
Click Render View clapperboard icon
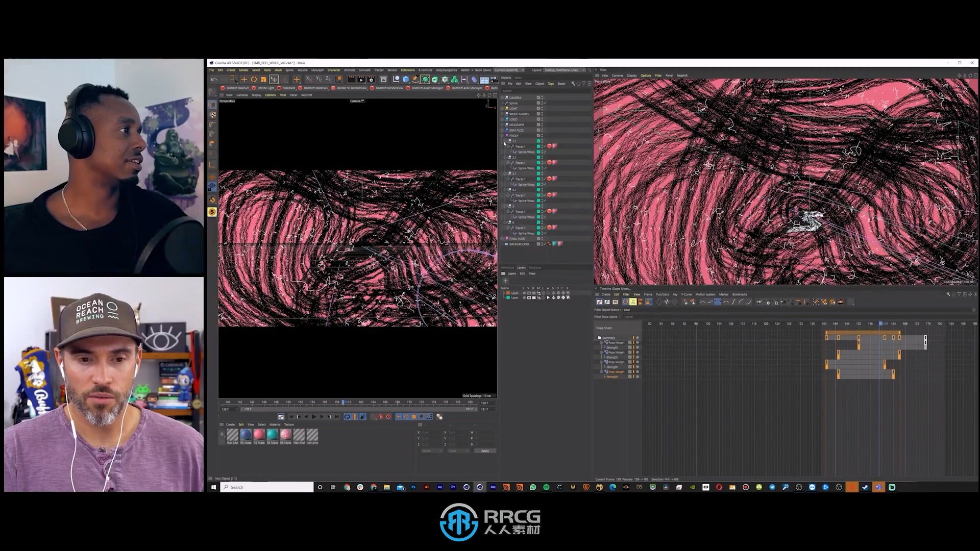click(x=351, y=80)
